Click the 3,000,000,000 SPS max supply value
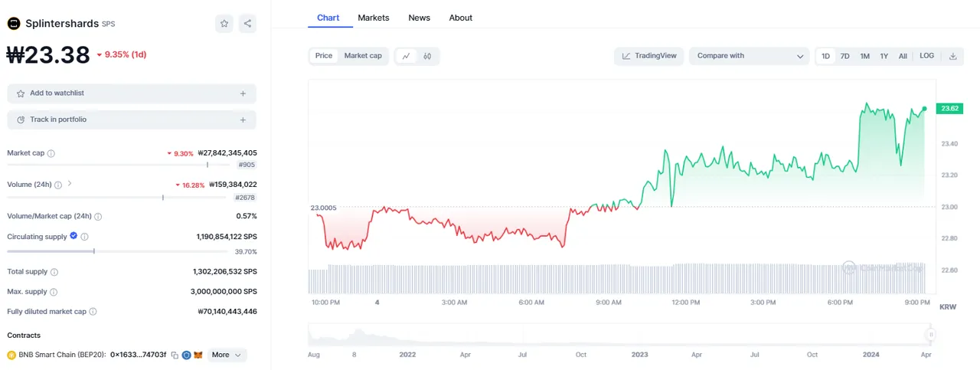 [224, 292]
